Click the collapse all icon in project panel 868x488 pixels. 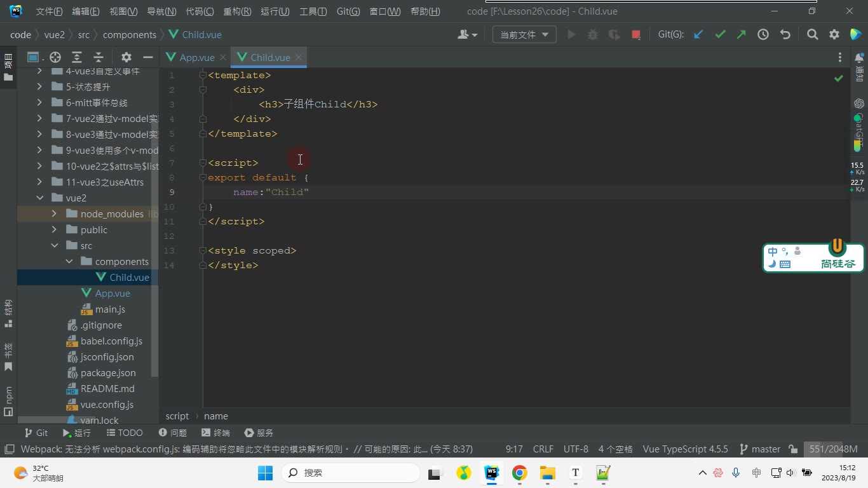click(98, 57)
